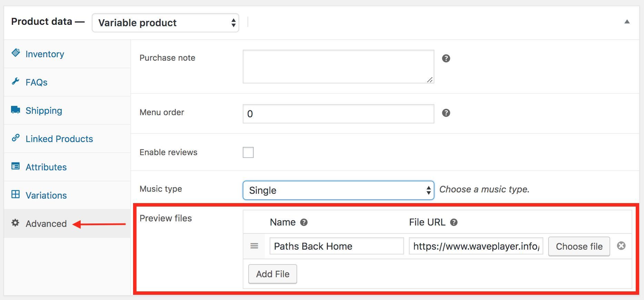Focus the Menu order input field
The image size is (644, 300).
coord(338,114)
